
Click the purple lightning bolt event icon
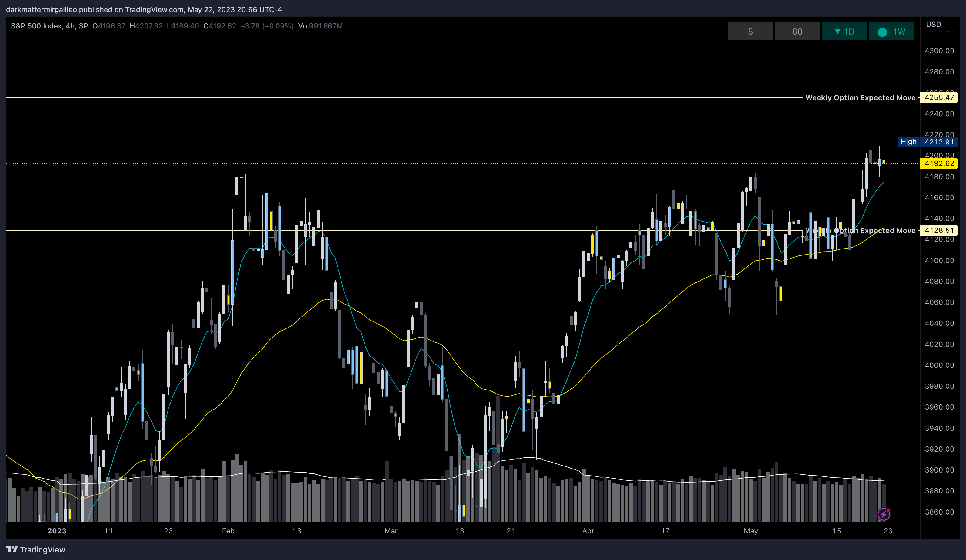884,514
